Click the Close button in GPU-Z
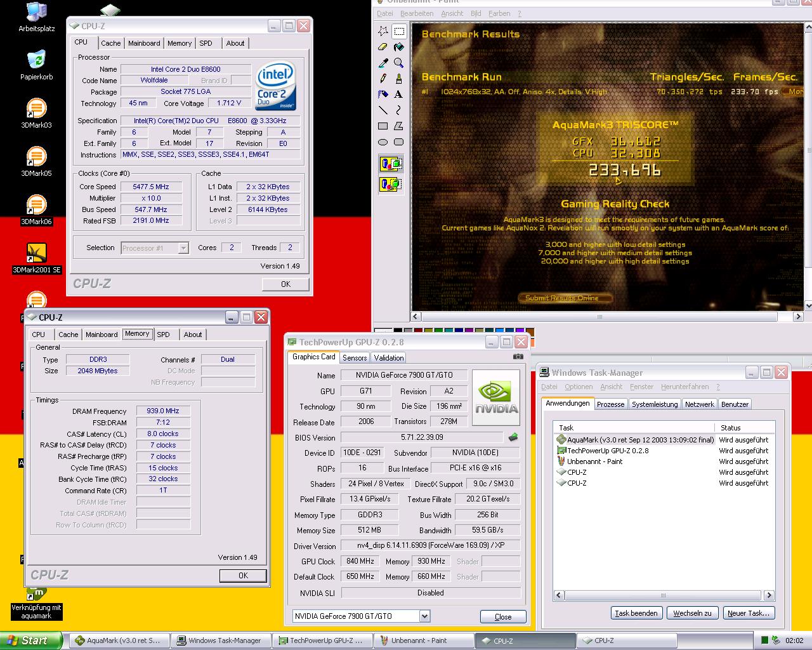The width and height of the screenshot is (812, 650). 503,617
